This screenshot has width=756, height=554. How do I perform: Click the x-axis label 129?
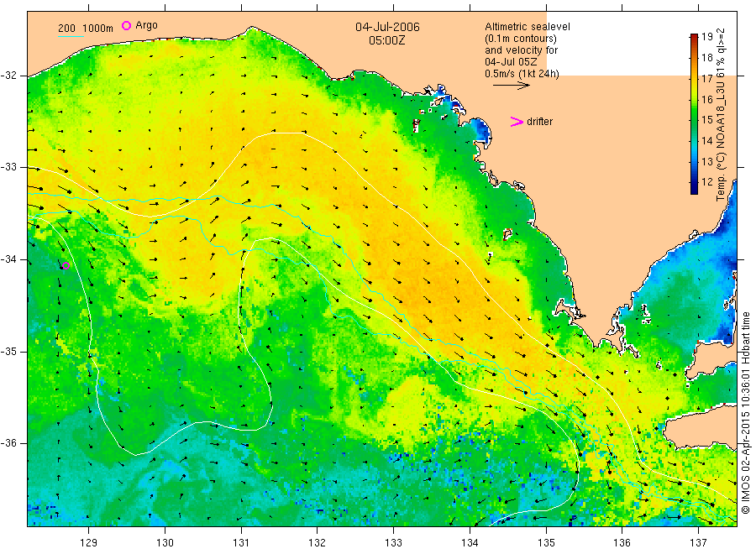pyautogui.click(x=89, y=542)
